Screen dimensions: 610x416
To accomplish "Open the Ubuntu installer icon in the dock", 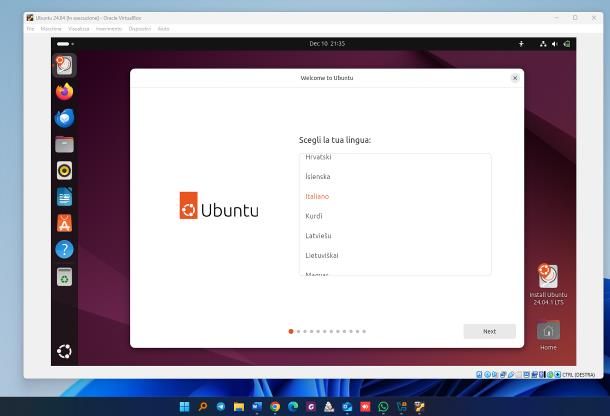I will click(x=64, y=65).
